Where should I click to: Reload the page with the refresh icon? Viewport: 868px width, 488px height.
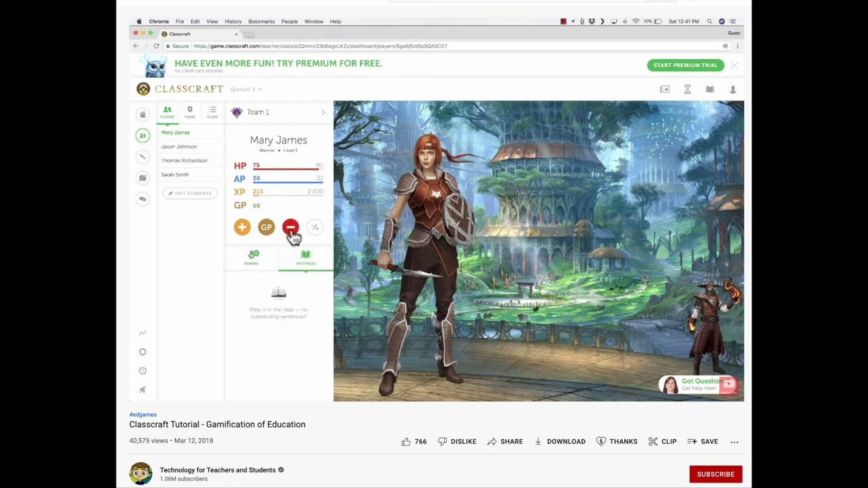click(x=156, y=46)
